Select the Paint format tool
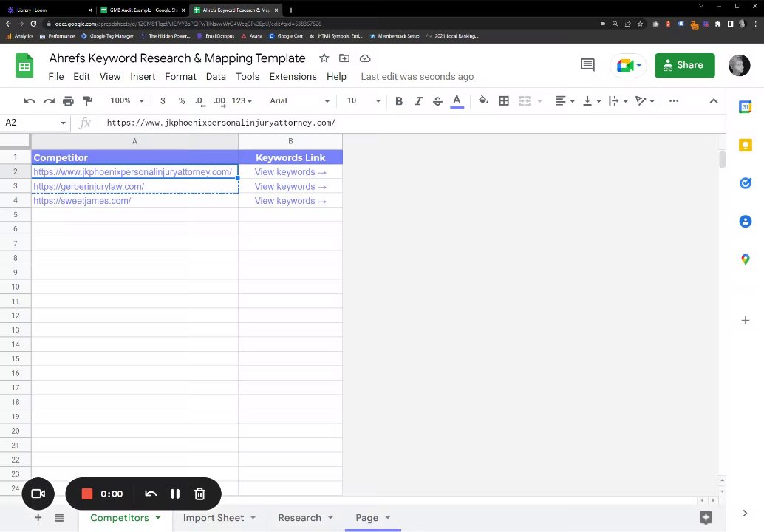 pos(88,100)
